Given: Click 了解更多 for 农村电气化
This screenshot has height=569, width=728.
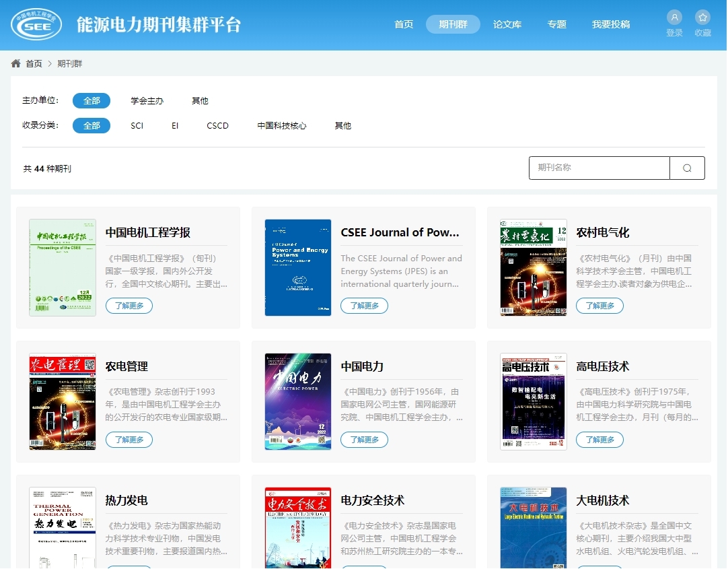Looking at the screenshot, I should tap(600, 306).
